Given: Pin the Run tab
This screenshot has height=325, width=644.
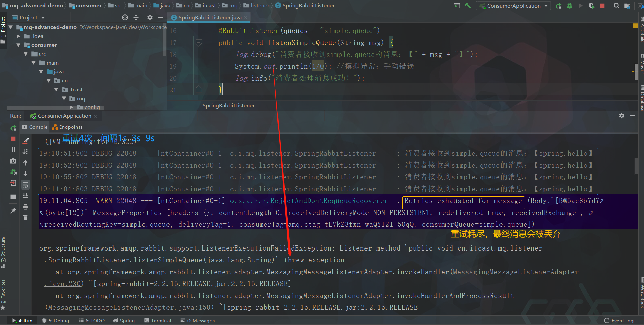Looking at the screenshot, I should pyautogui.click(x=13, y=210).
